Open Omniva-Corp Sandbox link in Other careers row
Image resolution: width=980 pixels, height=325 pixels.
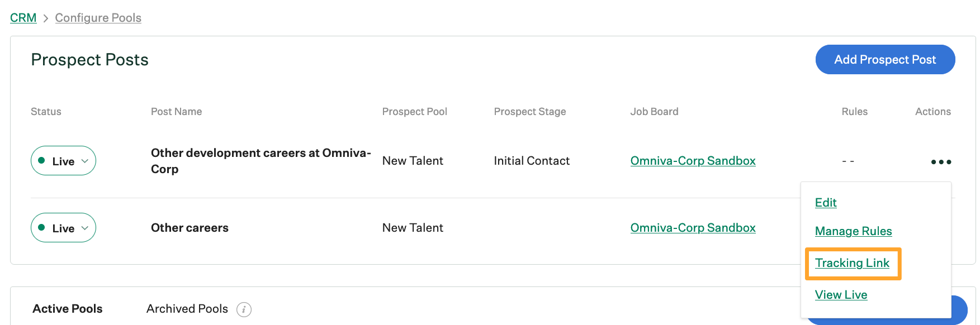coord(693,227)
